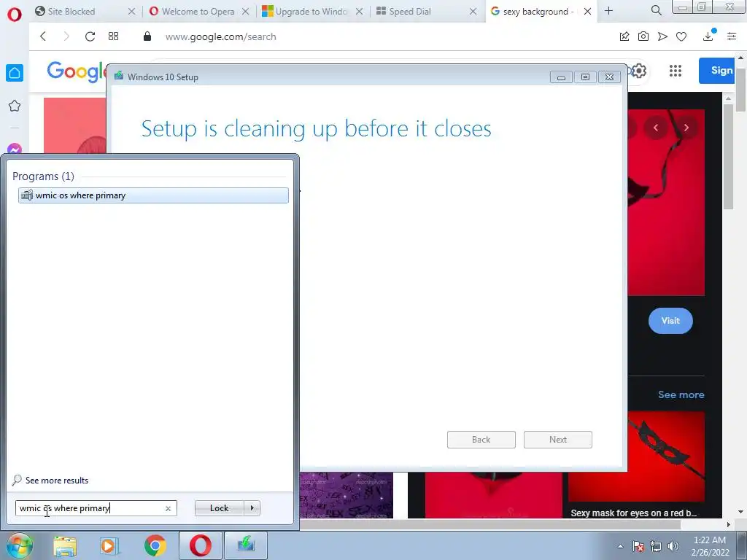Expand shutdown options arrow beside Lock
Image resolution: width=747 pixels, height=560 pixels.
[x=252, y=508]
